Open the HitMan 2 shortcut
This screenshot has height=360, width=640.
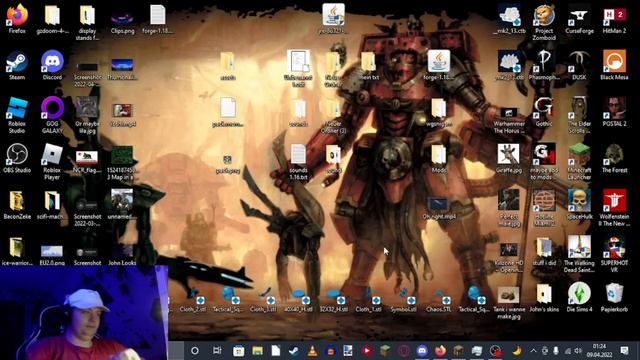coord(614,19)
